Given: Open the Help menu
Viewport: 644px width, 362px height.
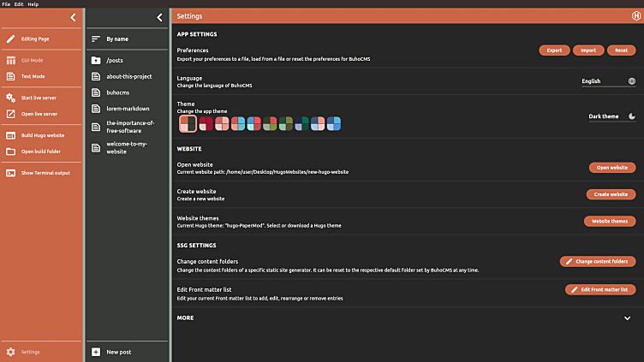Looking at the screenshot, I should click(33, 4).
